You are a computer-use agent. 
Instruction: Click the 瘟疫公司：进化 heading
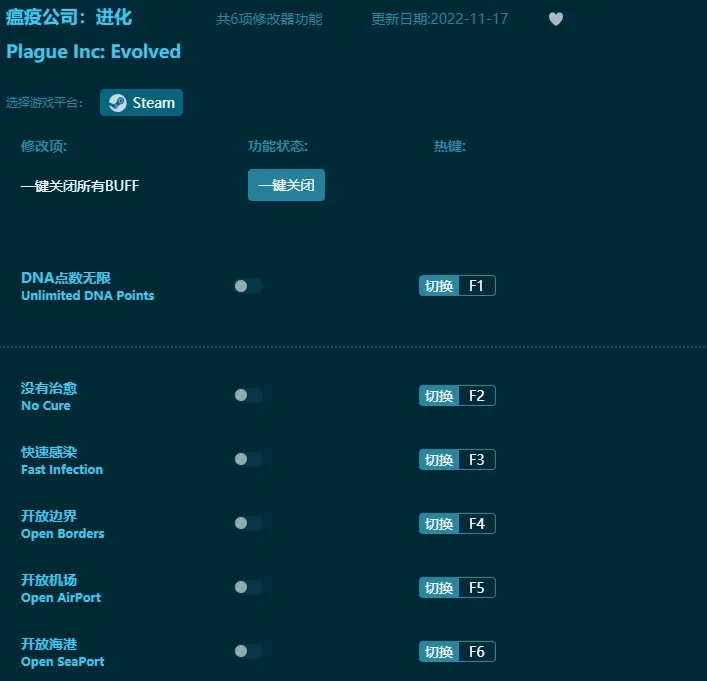69,18
